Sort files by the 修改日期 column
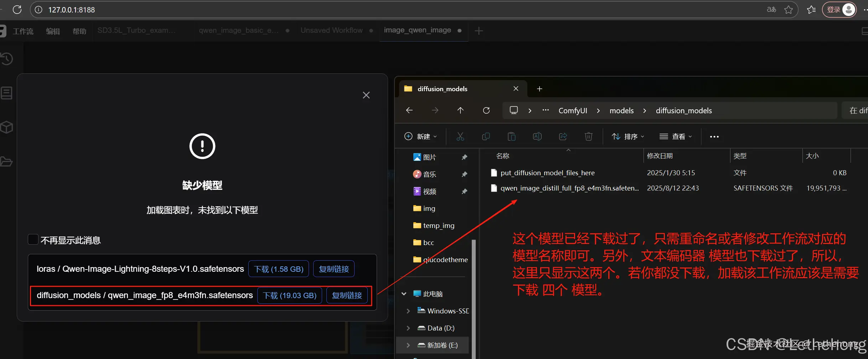Screen dimensions: 868x359 point(660,156)
